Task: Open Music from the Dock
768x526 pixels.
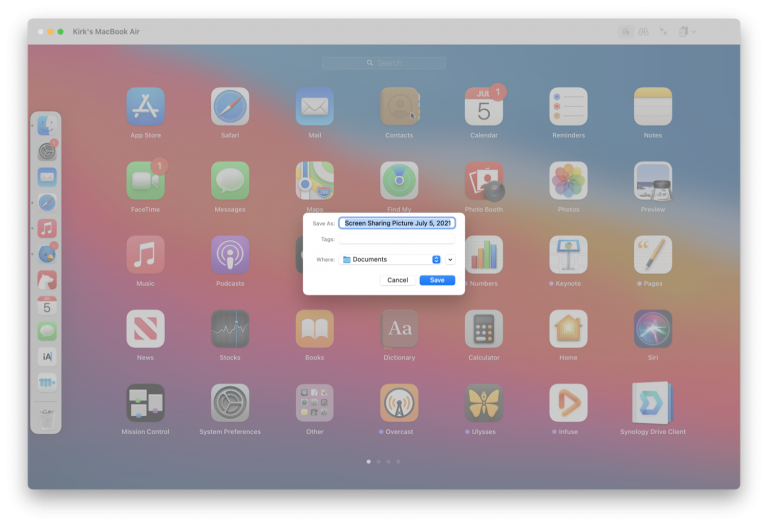Action: coord(47,229)
